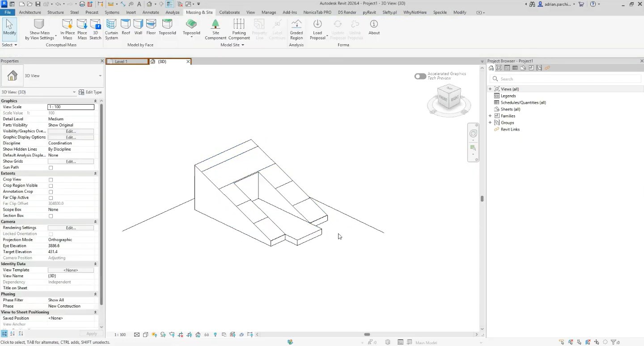Toggle Accelerated Graphics Tech Preview switch

click(420, 76)
